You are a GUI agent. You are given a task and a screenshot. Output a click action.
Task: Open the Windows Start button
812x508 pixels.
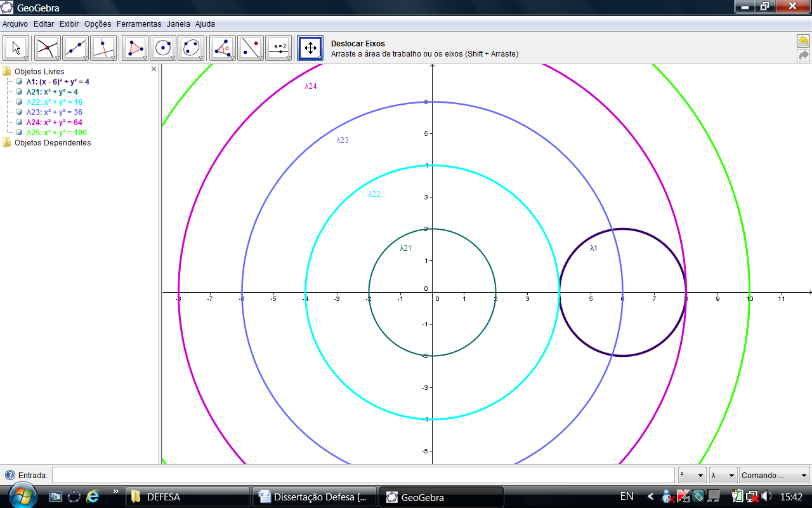[x=23, y=496]
